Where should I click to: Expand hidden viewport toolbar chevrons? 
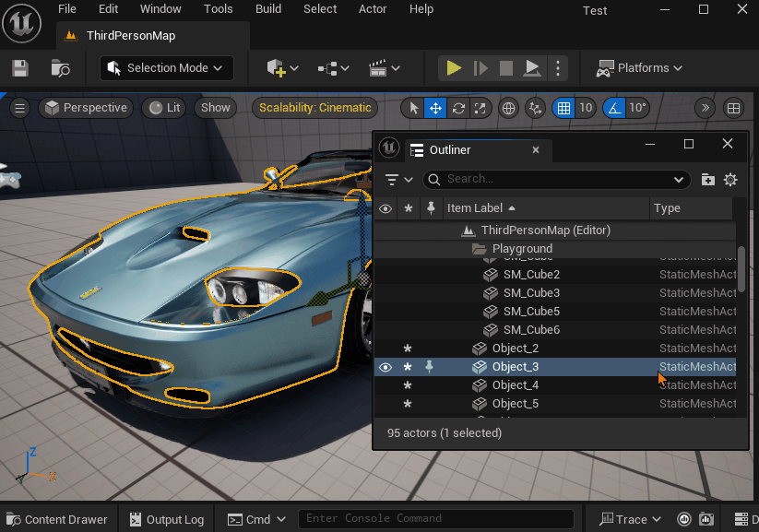pyautogui.click(x=706, y=108)
